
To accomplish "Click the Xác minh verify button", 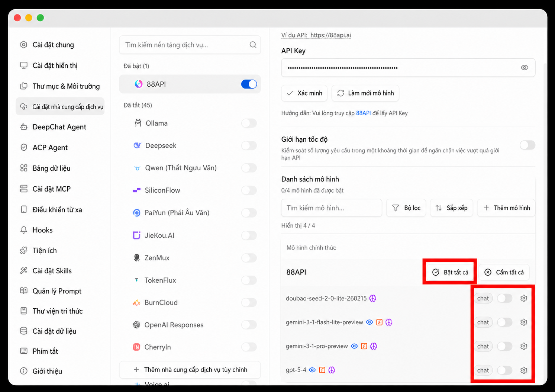I will [x=304, y=93].
